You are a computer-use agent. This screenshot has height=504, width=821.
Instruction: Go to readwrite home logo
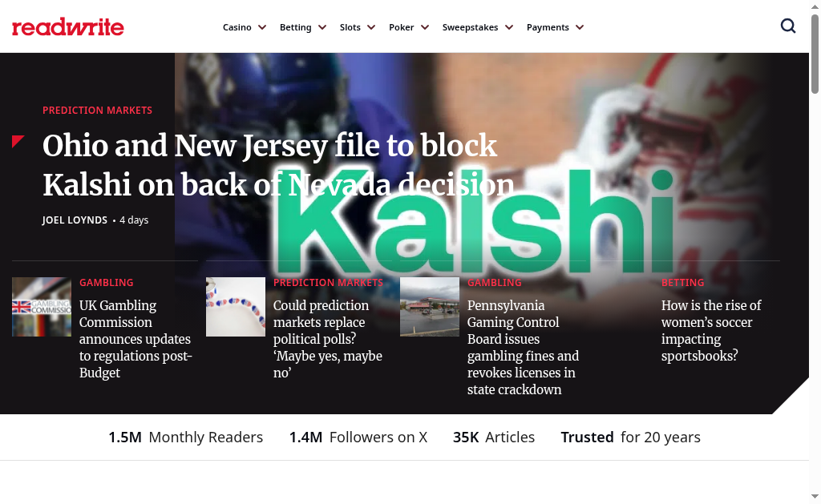(x=68, y=26)
